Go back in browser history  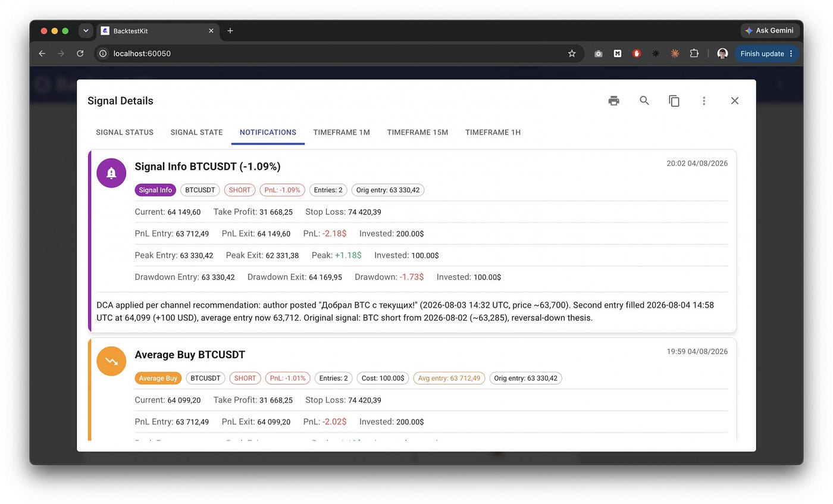tap(42, 54)
